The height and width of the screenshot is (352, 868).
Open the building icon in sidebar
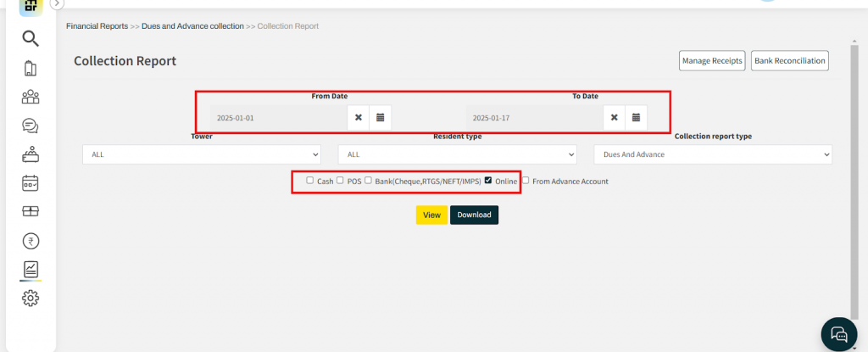tap(31, 68)
